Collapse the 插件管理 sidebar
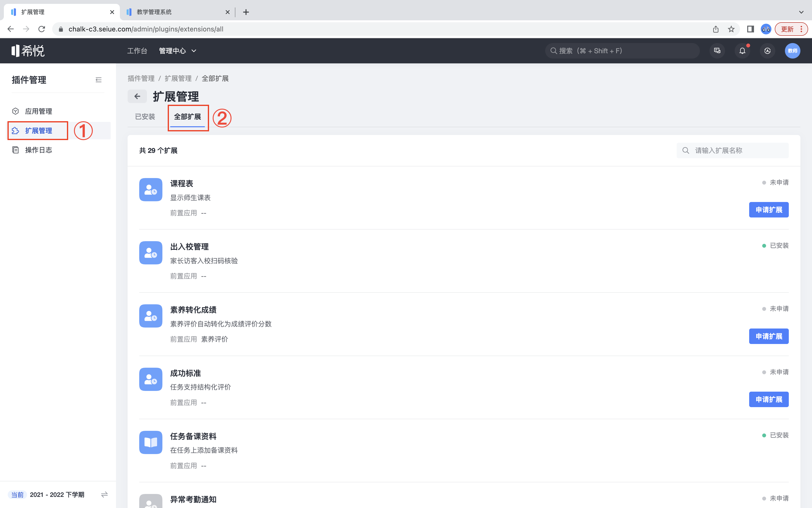This screenshot has width=812, height=508. click(x=98, y=80)
